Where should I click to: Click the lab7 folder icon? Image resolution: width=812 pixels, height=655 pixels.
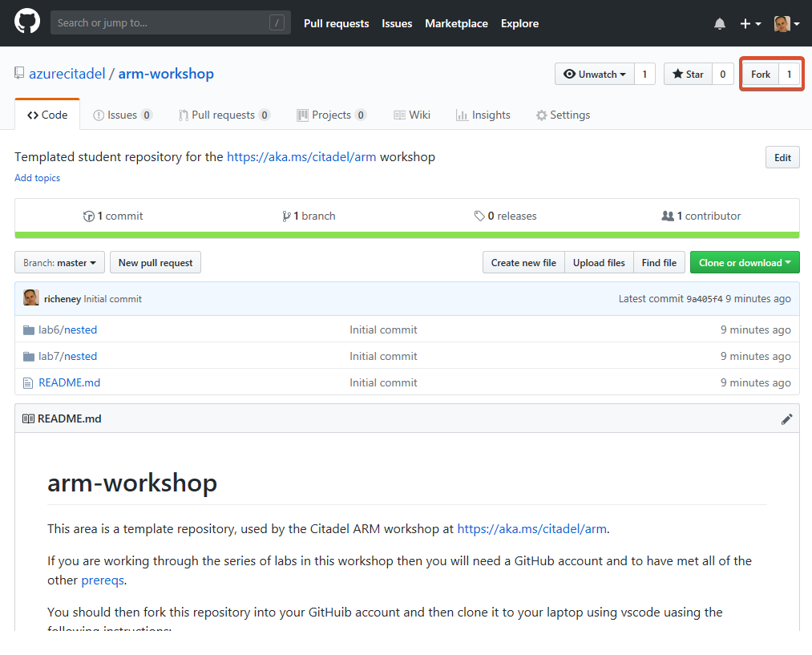pos(29,356)
